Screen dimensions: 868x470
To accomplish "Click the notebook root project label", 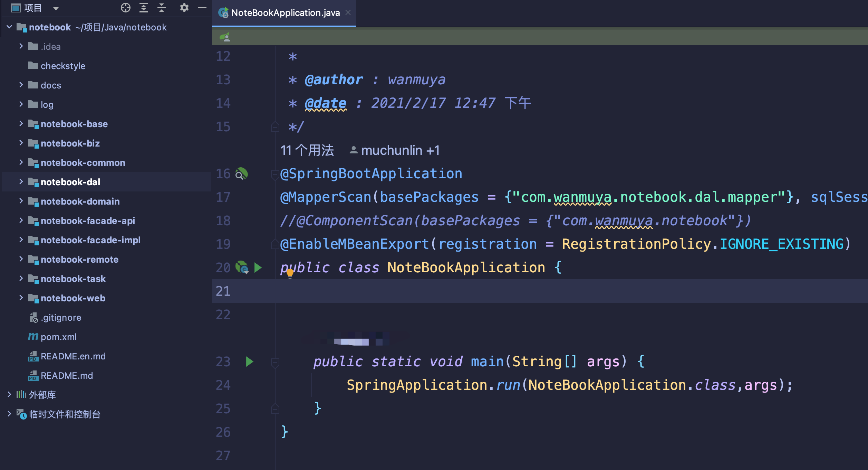I will [50, 27].
